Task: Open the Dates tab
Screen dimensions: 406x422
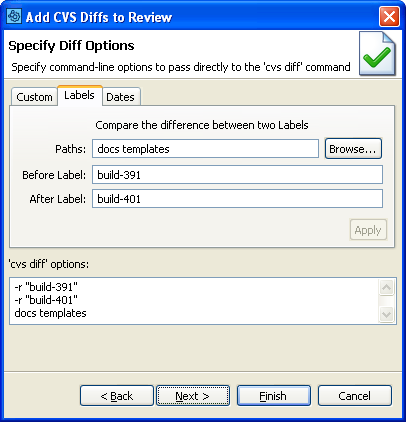Action: pos(120,97)
